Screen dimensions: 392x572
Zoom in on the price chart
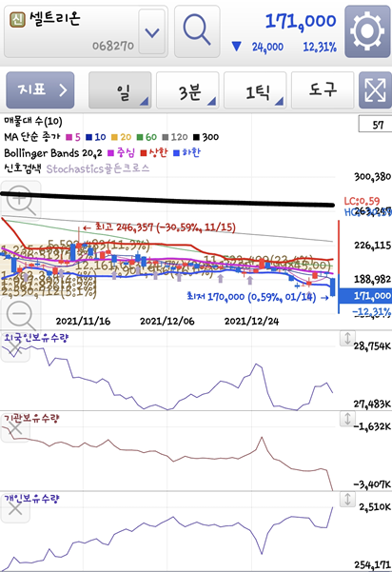(20, 200)
